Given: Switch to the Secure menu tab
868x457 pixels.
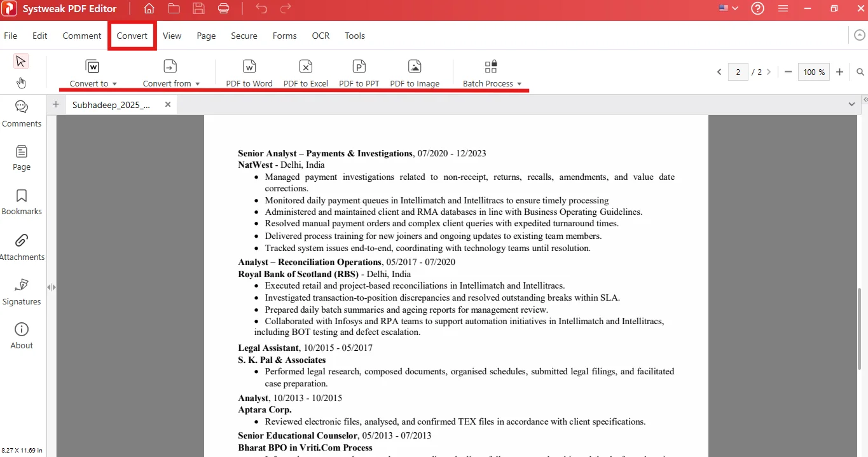Looking at the screenshot, I should point(244,36).
